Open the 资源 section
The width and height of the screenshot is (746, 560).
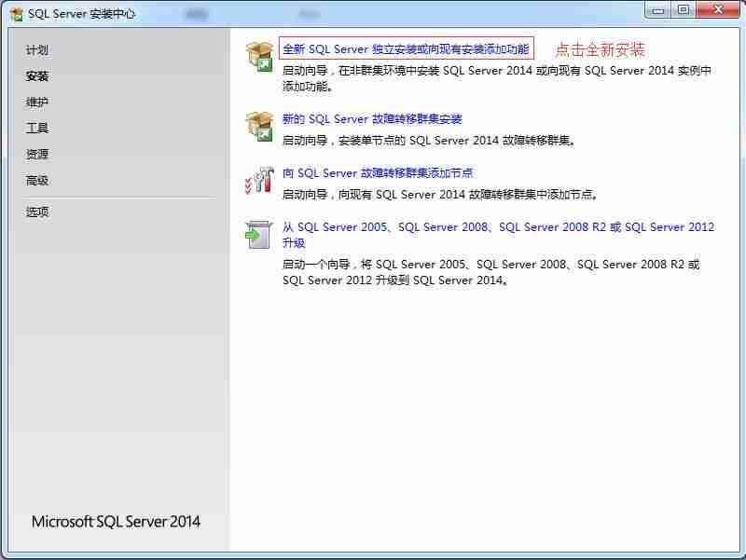tap(38, 155)
